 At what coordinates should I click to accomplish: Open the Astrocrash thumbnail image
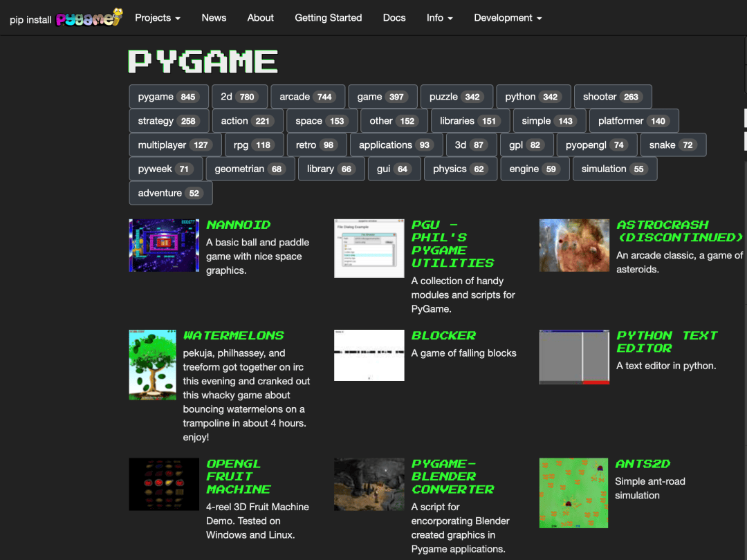(574, 245)
